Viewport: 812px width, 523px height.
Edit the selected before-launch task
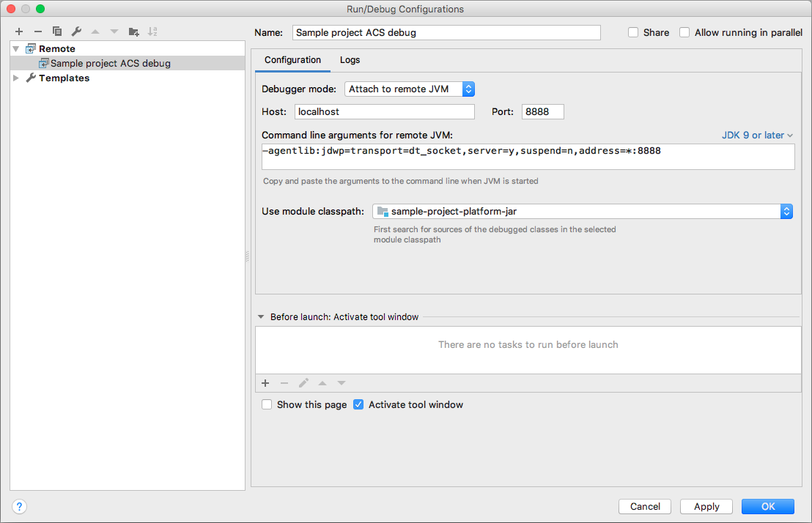click(x=303, y=382)
